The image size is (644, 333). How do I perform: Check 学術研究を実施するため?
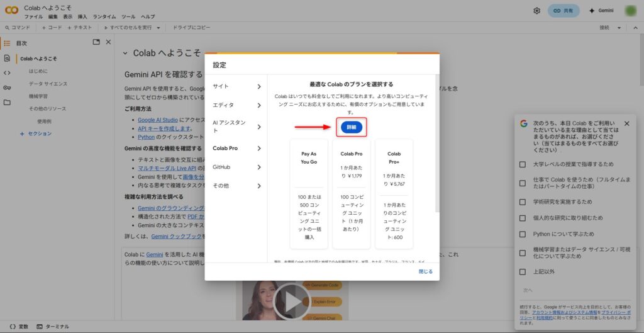click(x=523, y=202)
